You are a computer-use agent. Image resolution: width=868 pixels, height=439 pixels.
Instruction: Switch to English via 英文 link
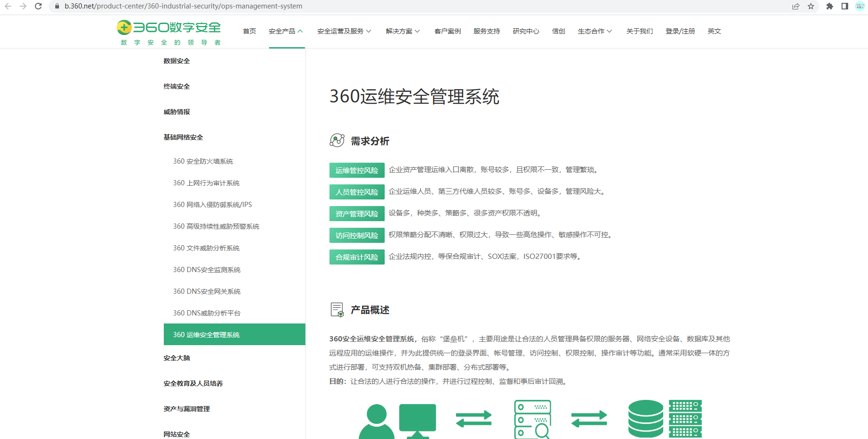pyautogui.click(x=714, y=31)
